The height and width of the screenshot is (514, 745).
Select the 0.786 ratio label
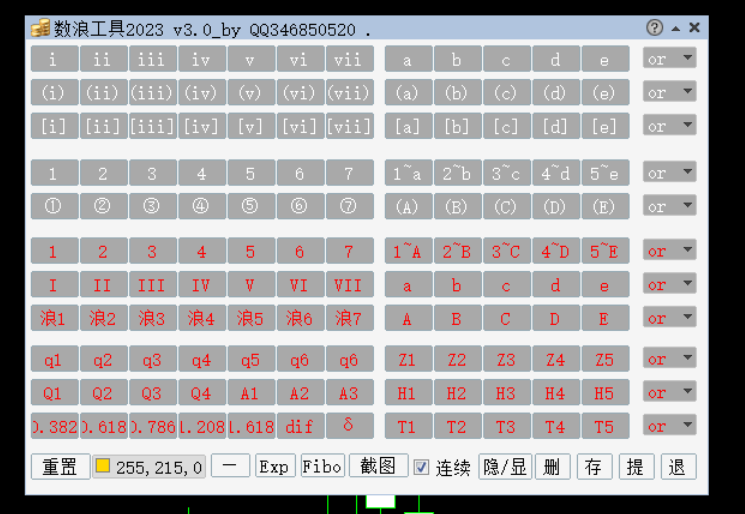152,426
